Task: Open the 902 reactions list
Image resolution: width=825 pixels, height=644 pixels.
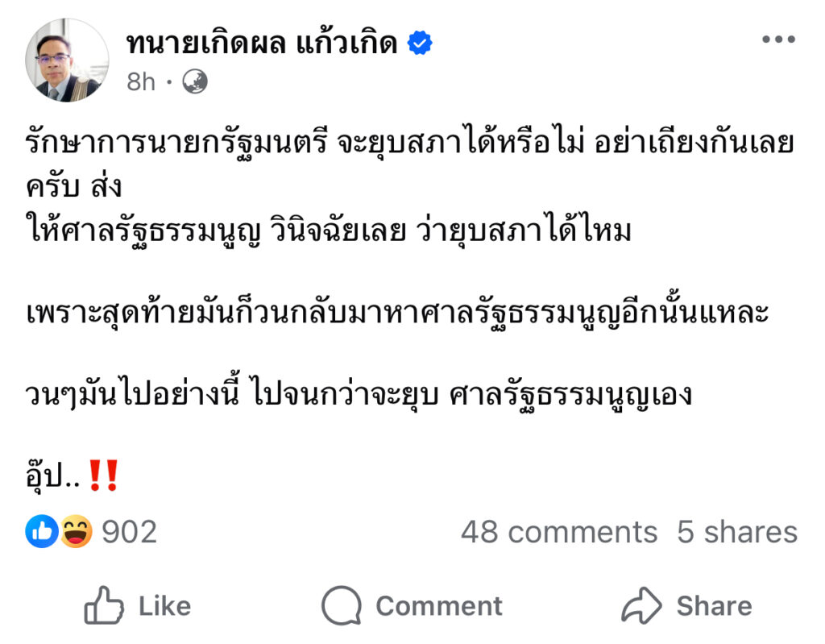Action: pyautogui.click(x=130, y=532)
